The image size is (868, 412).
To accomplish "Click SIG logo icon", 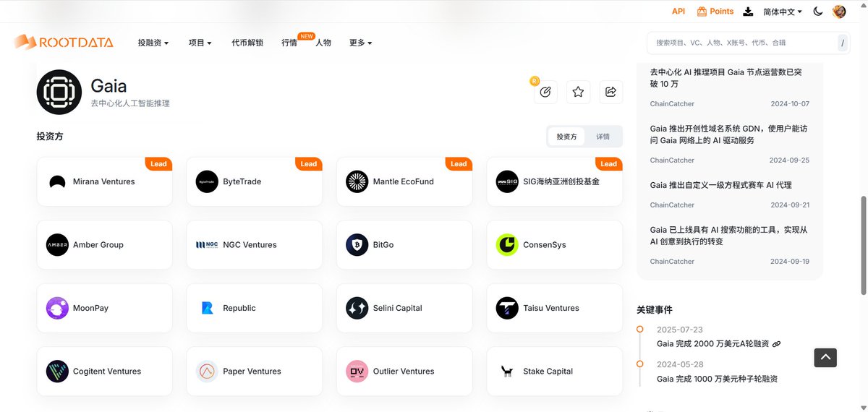I will pos(507,182).
